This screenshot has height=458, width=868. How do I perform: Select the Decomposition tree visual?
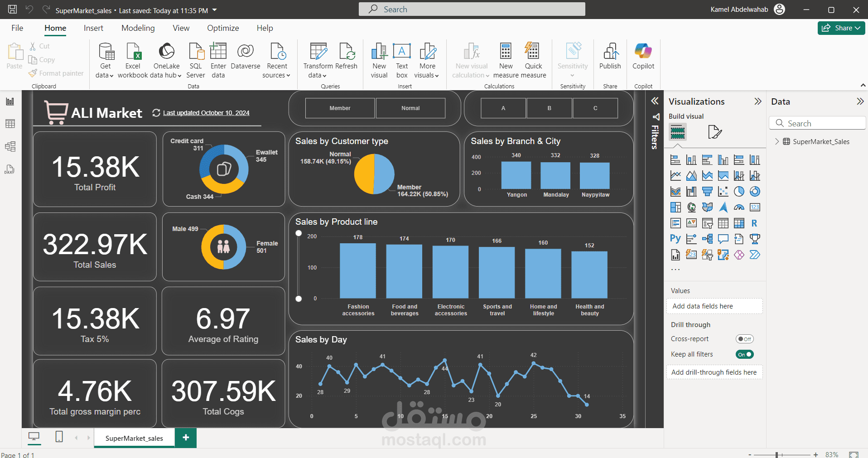[x=707, y=239]
